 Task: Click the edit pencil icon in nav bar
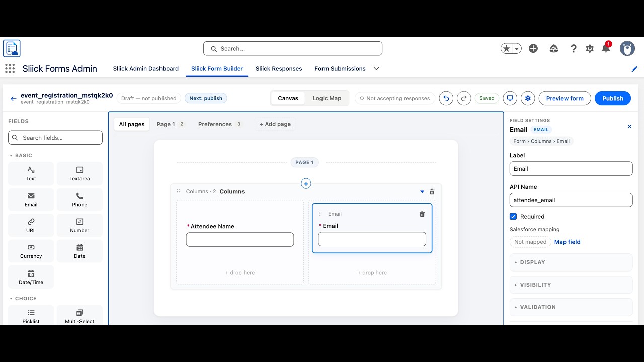[634, 69]
